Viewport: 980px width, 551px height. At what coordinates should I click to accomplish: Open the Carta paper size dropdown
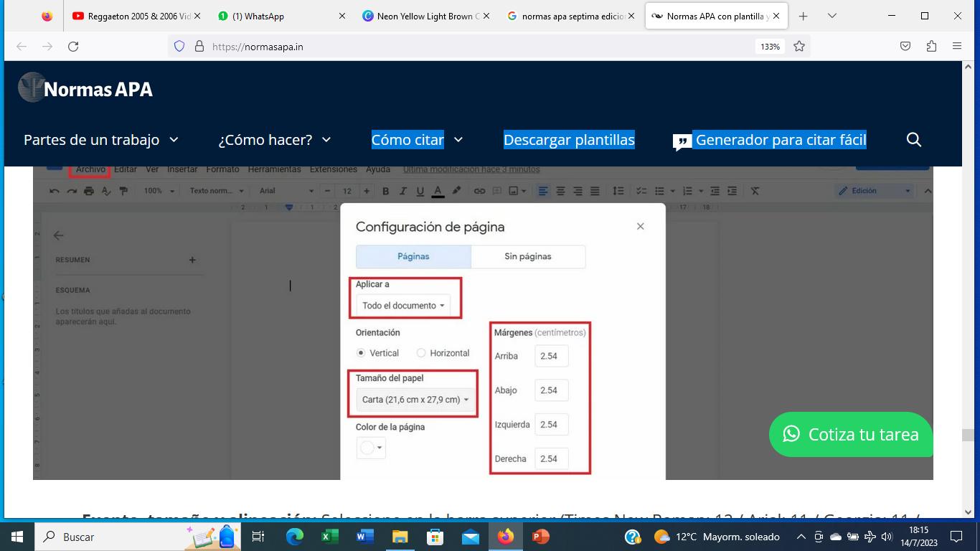point(415,400)
